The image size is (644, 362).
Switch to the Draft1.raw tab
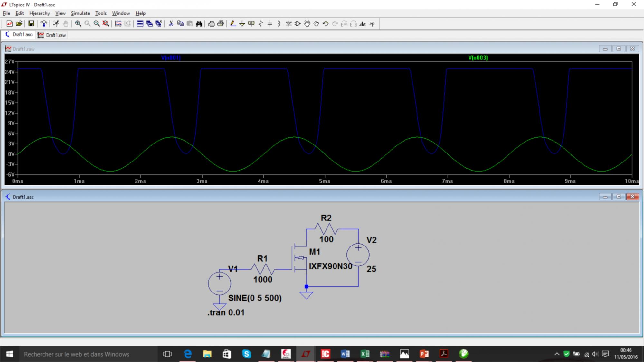click(x=52, y=35)
